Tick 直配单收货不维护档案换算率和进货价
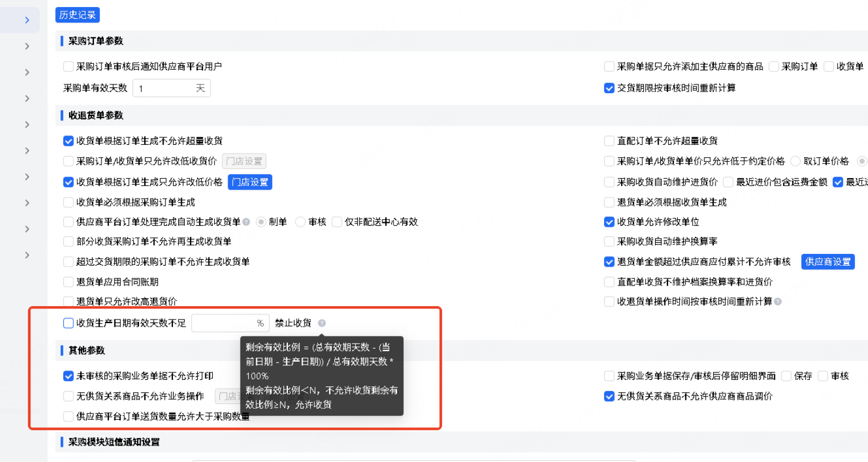Screen dimensions: 868x462 [x=609, y=282]
